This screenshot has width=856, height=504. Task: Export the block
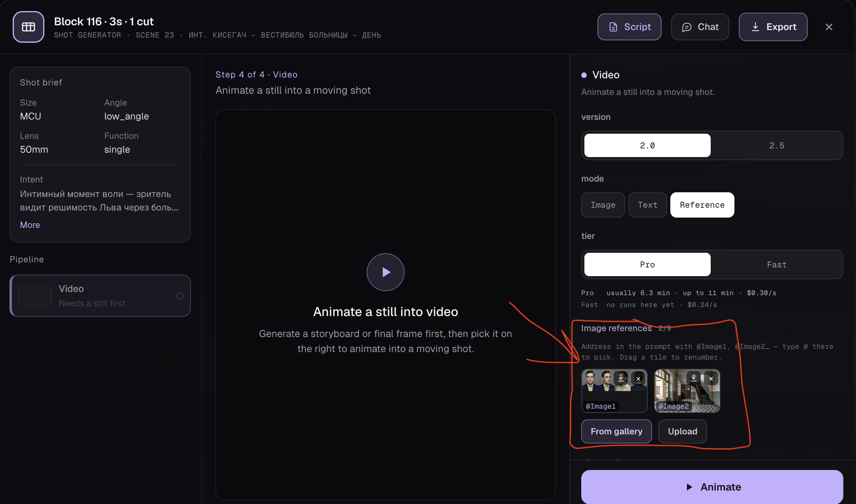click(773, 27)
